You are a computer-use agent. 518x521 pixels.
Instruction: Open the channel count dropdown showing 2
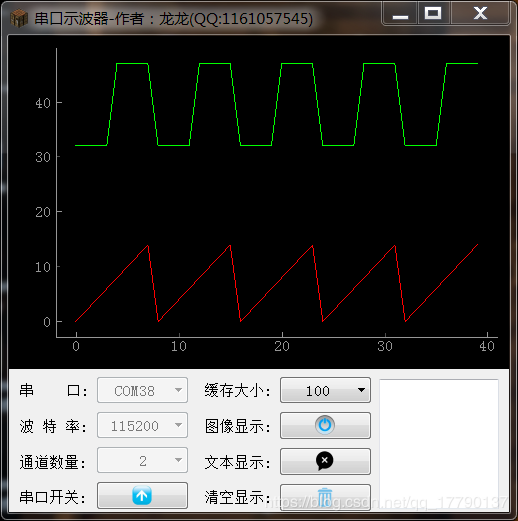click(142, 460)
